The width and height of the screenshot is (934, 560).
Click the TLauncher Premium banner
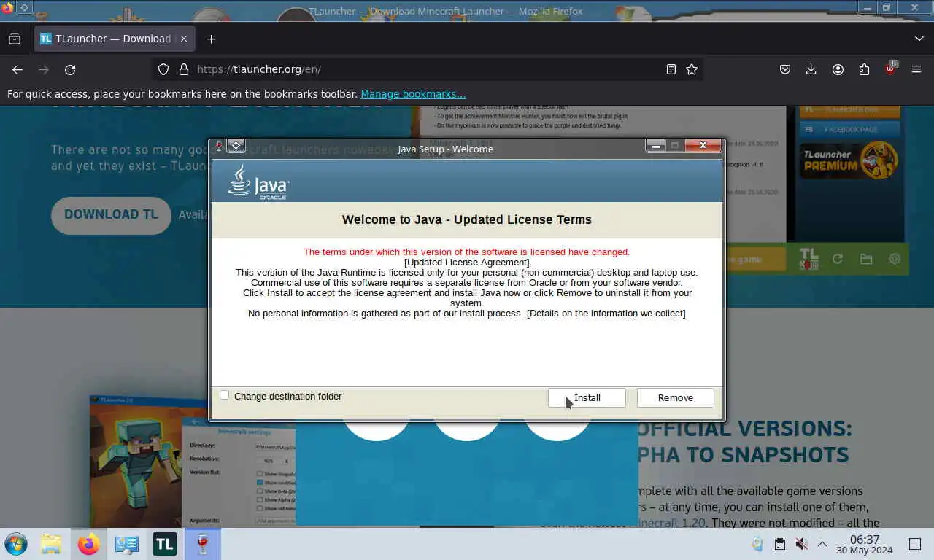(850, 160)
